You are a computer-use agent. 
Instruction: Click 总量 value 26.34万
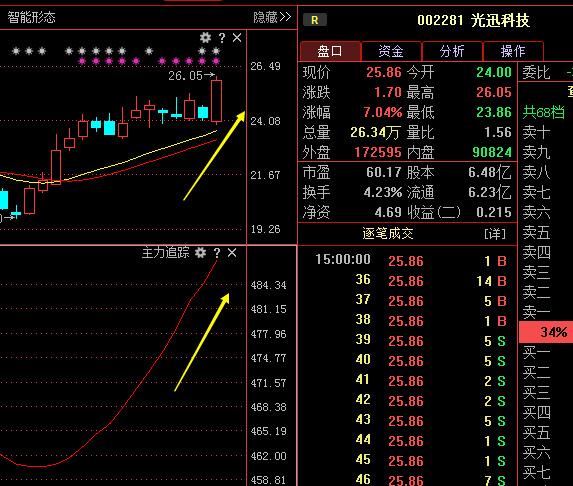[x=375, y=132]
